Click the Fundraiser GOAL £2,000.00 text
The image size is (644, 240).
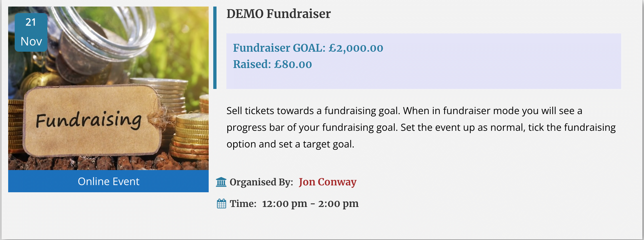click(308, 48)
